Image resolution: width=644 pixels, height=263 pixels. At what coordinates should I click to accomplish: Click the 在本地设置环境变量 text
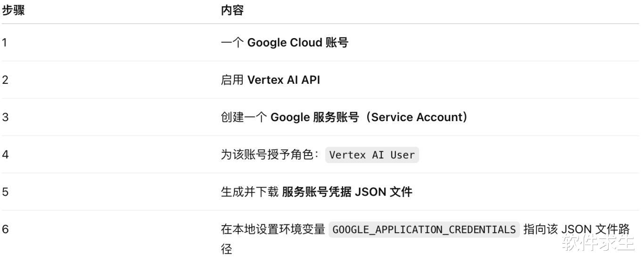click(x=273, y=230)
